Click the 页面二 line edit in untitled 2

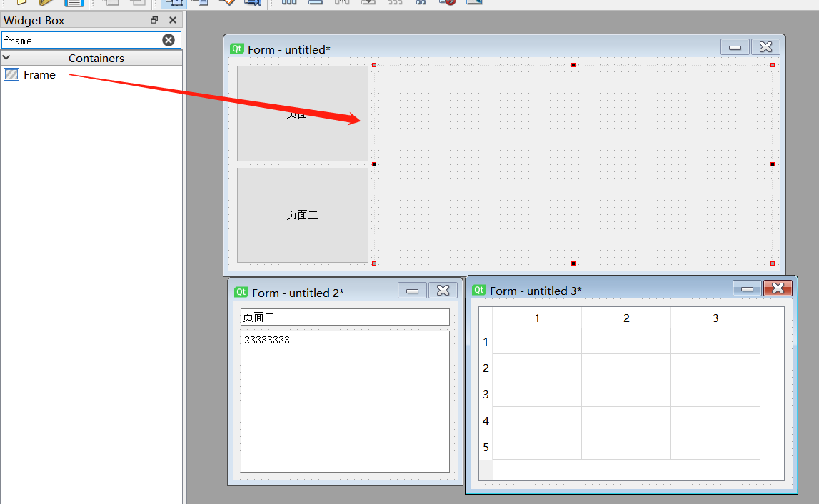point(345,317)
